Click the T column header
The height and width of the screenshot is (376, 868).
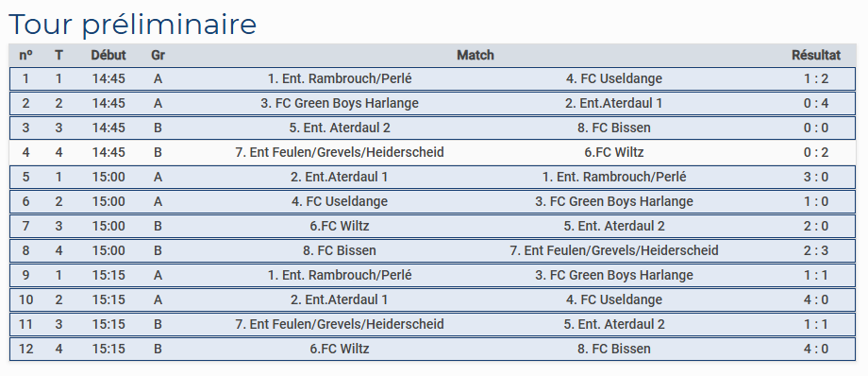point(58,55)
